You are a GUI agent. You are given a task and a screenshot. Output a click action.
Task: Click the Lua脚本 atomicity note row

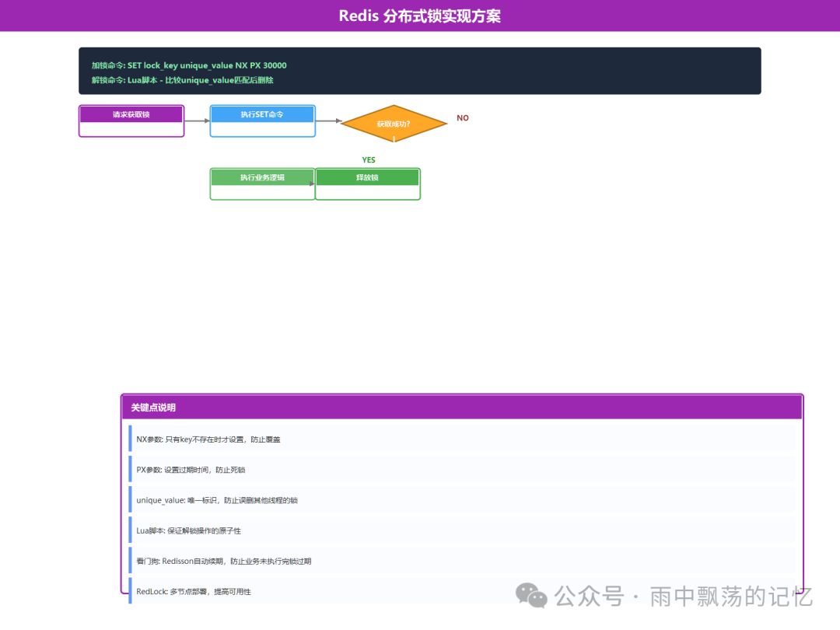(461, 530)
